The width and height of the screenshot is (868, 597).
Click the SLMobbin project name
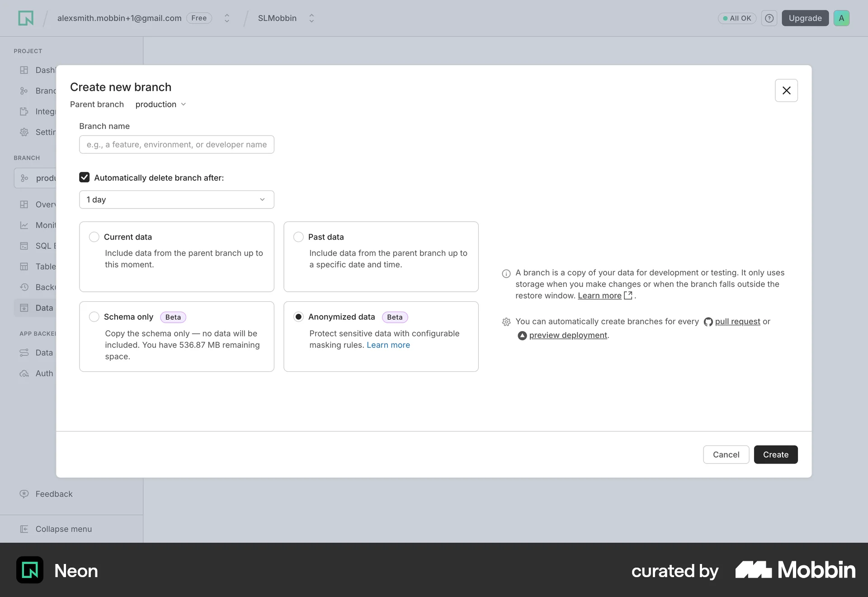pos(277,18)
